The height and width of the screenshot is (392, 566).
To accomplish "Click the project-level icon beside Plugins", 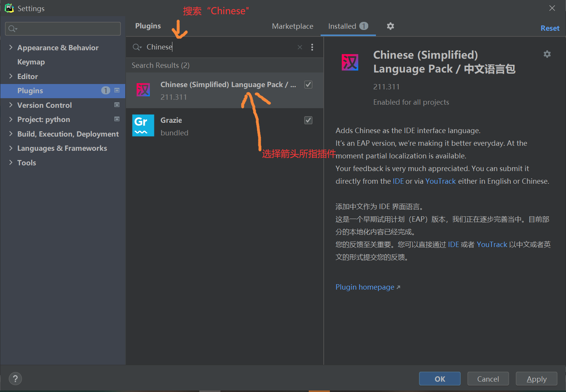I will tap(117, 91).
